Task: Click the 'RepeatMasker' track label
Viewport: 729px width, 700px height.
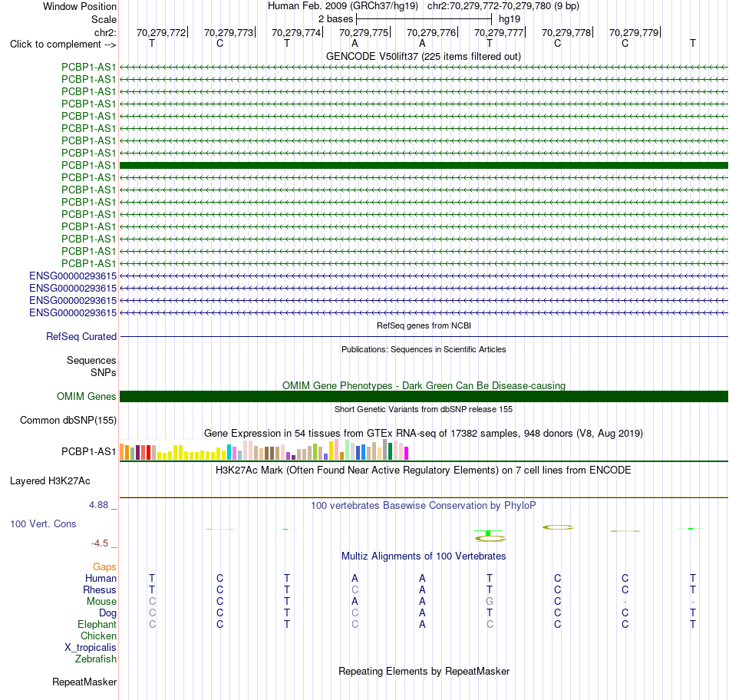Action: [x=84, y=682]
